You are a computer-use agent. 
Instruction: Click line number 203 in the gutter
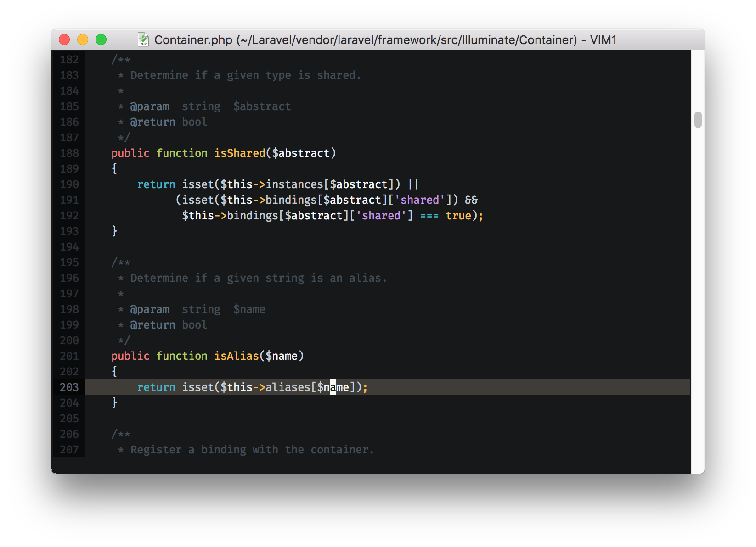click(69, 387)
